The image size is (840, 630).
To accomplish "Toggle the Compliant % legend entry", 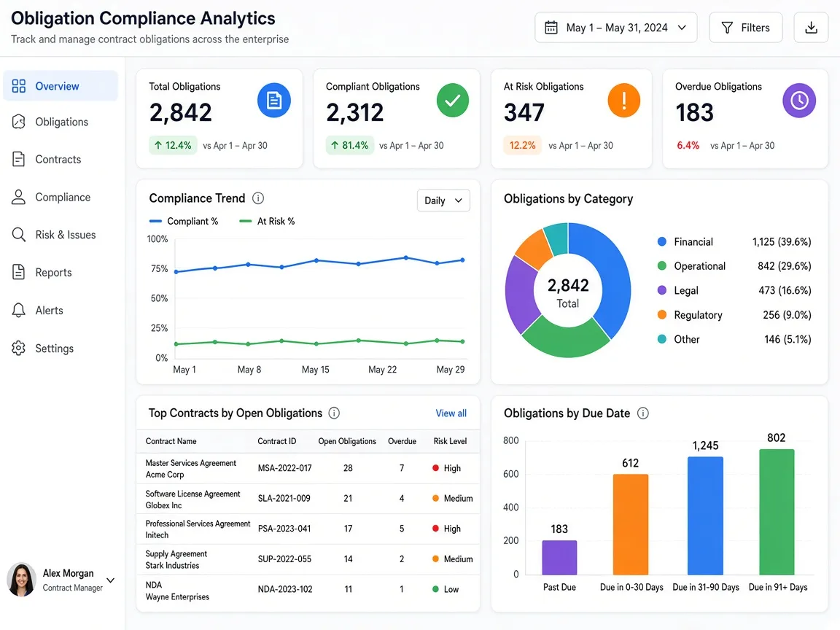I will click(x=184, y=221).
